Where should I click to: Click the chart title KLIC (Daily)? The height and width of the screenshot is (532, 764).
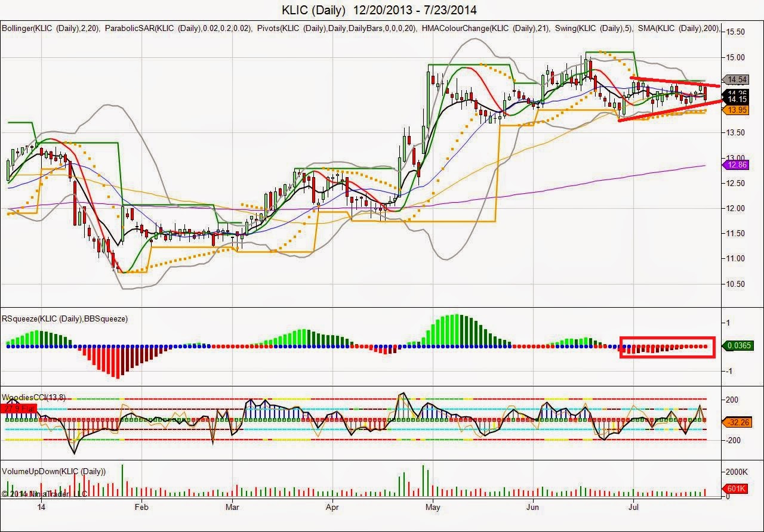click(313, 10)
